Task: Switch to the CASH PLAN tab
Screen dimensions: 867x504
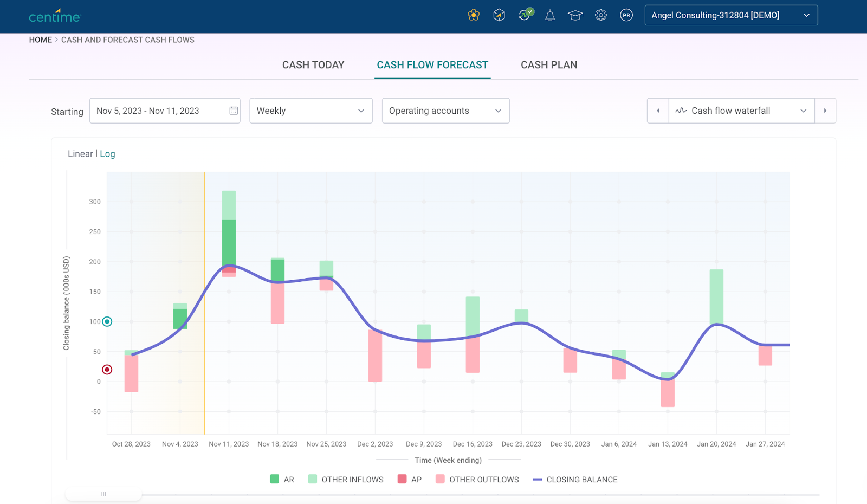Action: pyautogui.click(x=549, y=65)
